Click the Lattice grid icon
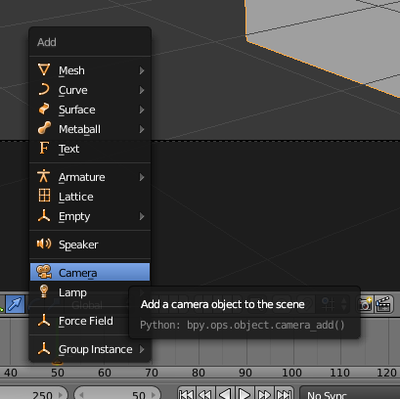Screen dimensions: 400x399 tap(44, 196)
